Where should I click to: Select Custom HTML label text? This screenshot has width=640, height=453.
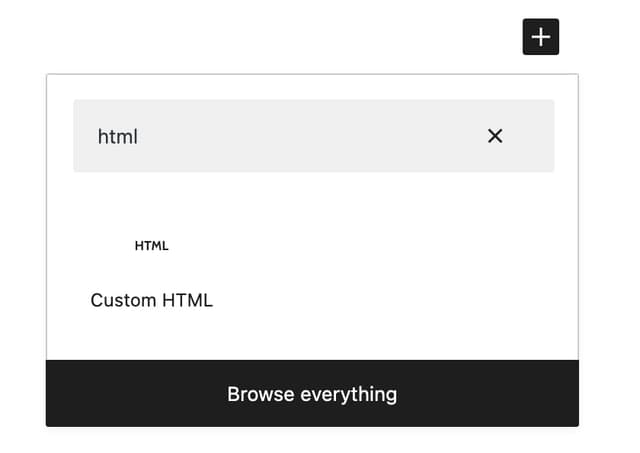(x=151, y=300)
